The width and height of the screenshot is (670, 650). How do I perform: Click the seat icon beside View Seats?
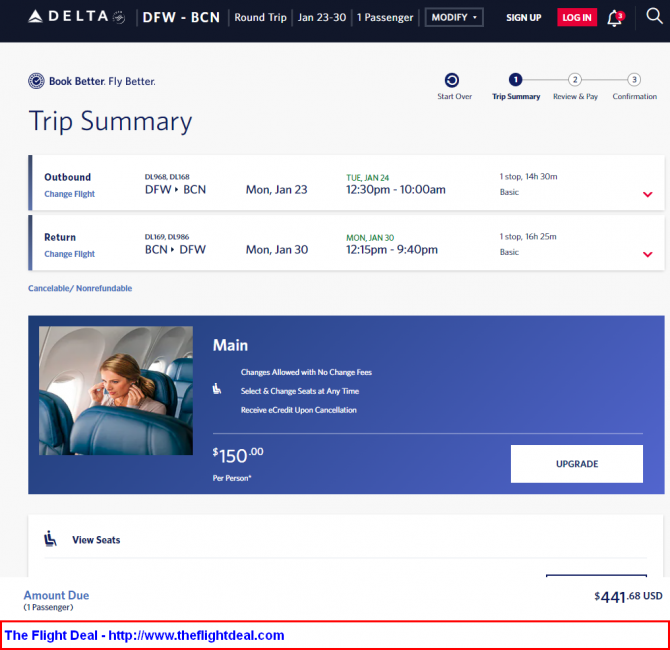click(x=50, y=538)
